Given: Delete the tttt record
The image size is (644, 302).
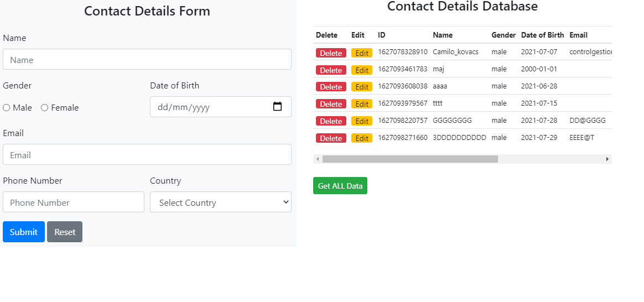Looking at the screenshot, I should (331, 104).
